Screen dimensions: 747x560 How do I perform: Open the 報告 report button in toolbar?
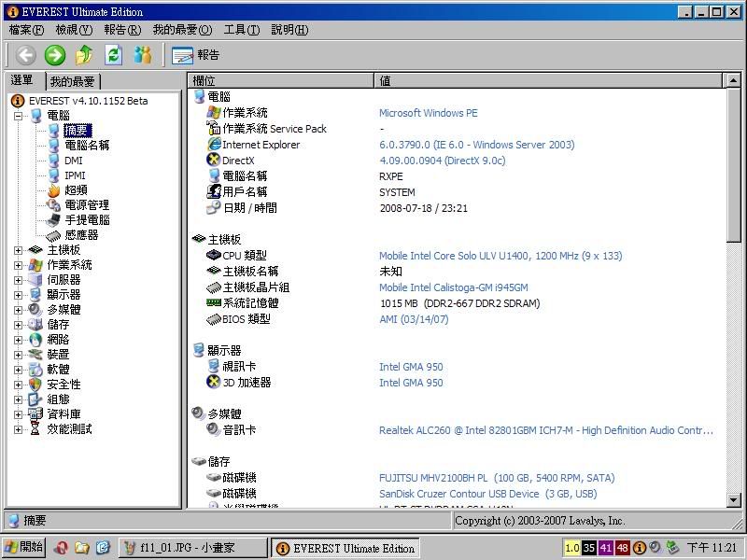click(x=196, y=55)
